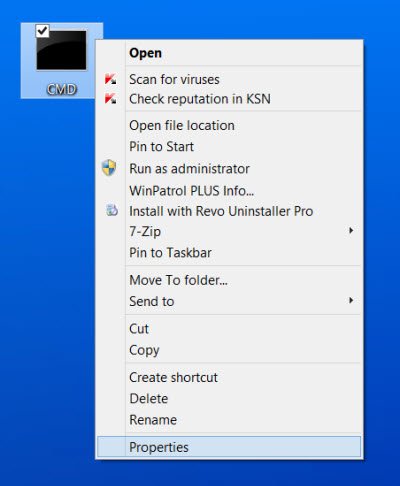Click the Kaspersky icon beside Check reputation in KSN
This screenshot has width=400, height=486.
click(x=110, y=99)
